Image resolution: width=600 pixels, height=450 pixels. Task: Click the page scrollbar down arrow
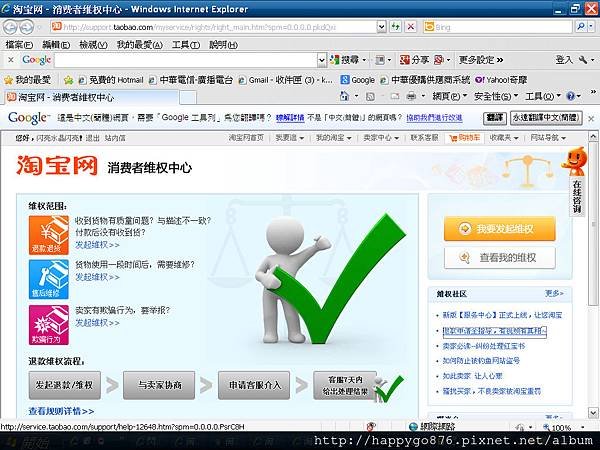point(593,412)
